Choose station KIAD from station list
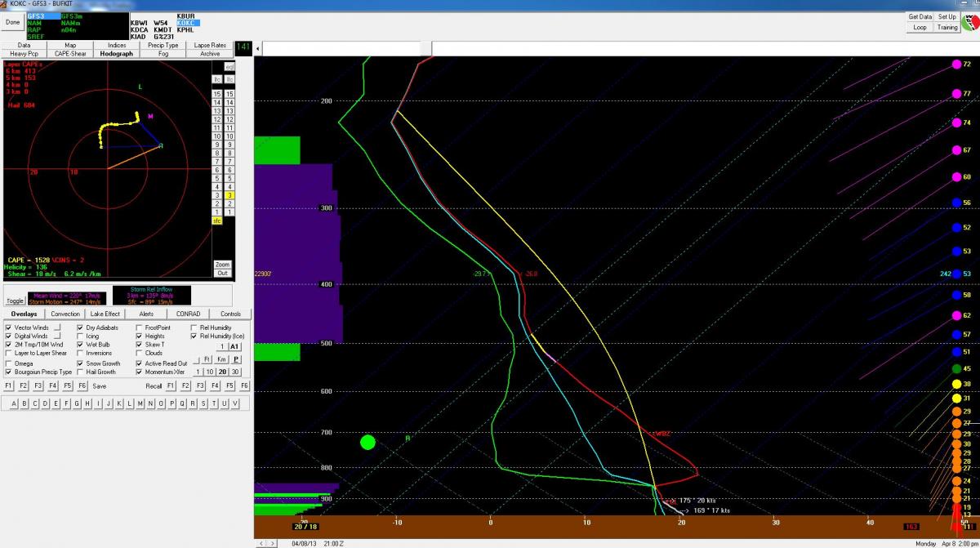The width and height of the screenshot is (980, 548). pos(140,36)
